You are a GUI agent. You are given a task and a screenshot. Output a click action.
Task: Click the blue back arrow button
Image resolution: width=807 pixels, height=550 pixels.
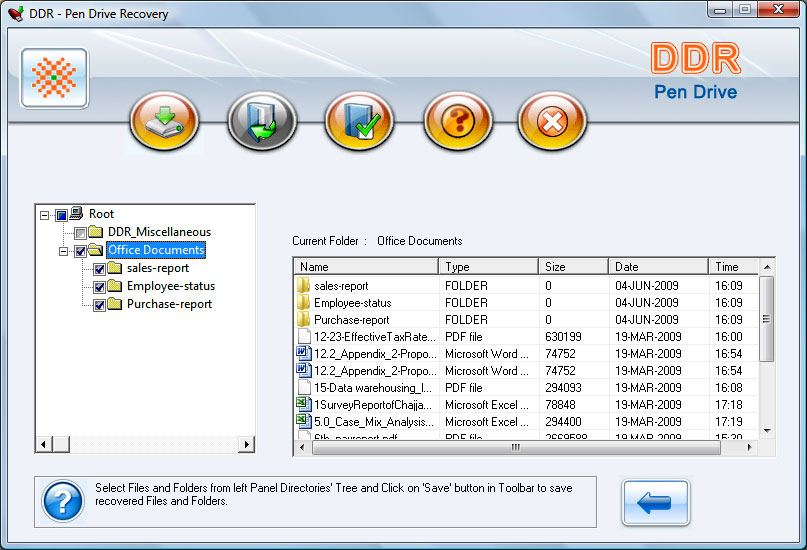[655, 503]
